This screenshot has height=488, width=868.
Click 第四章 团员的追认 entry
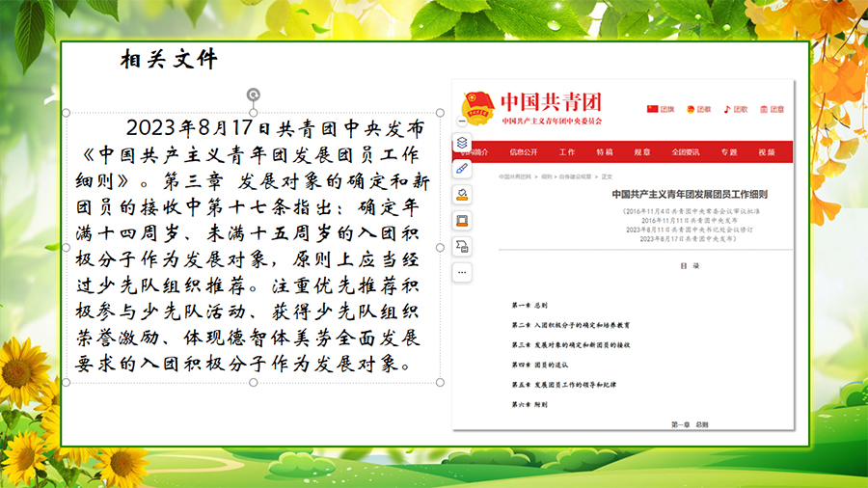coord(540,366)
